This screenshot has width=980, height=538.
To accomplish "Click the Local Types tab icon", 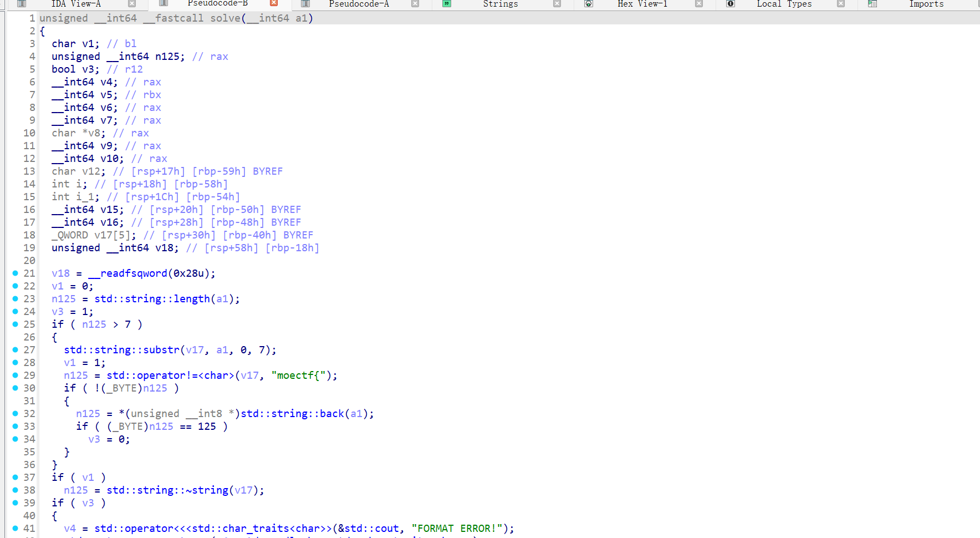I will pos(731,3).
